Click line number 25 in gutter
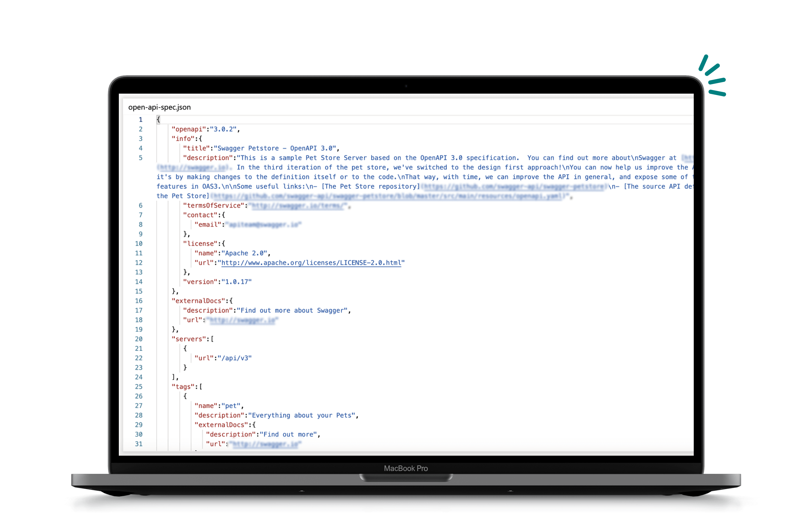 point(139,387)
